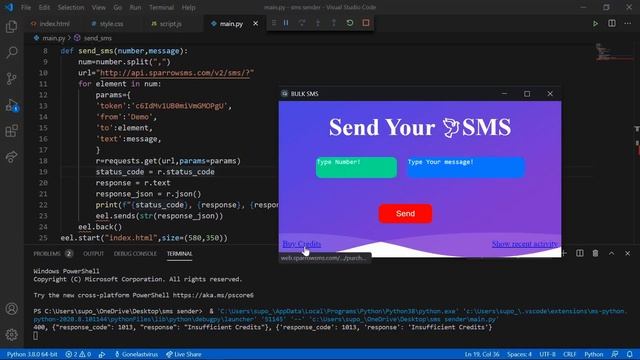
Task: Kill the terminal with trash icon
Action: (x=596, y=253)
